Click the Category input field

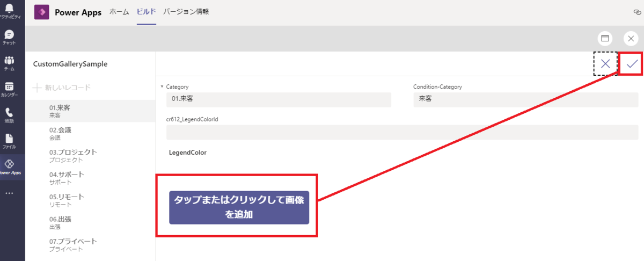[279, 99]
